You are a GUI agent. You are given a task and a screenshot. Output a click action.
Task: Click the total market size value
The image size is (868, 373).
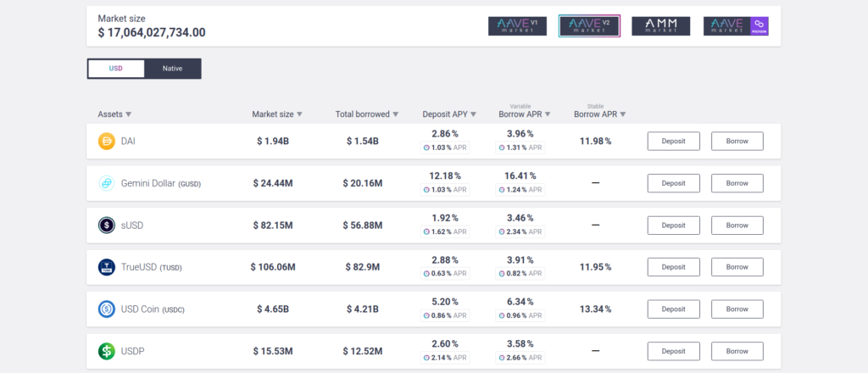click(x=152, y=32)
